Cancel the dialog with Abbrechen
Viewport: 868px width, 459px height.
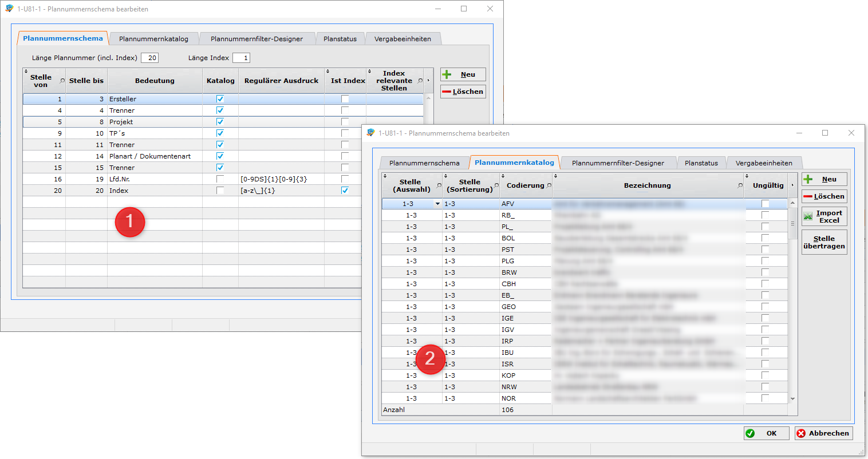823,433
